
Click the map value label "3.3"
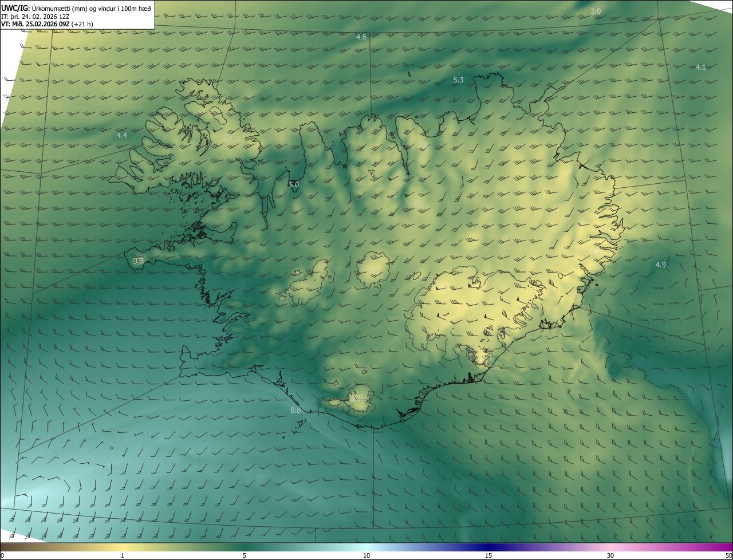139,261
